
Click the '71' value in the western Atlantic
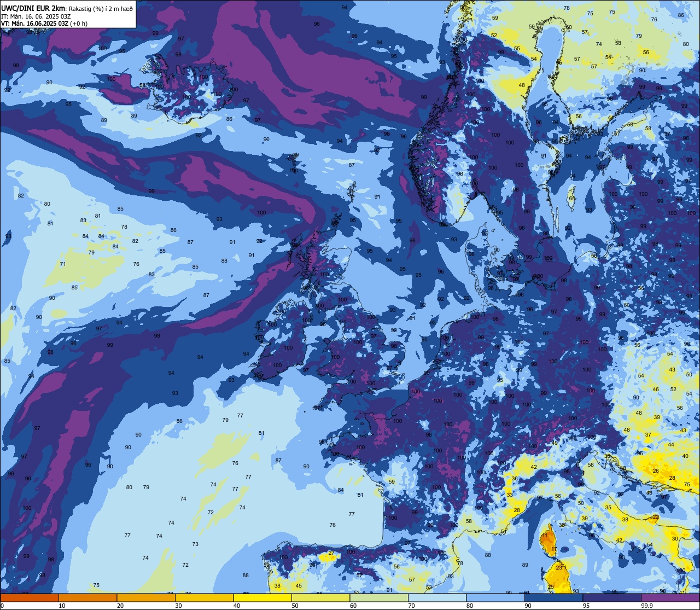(63, 264)
